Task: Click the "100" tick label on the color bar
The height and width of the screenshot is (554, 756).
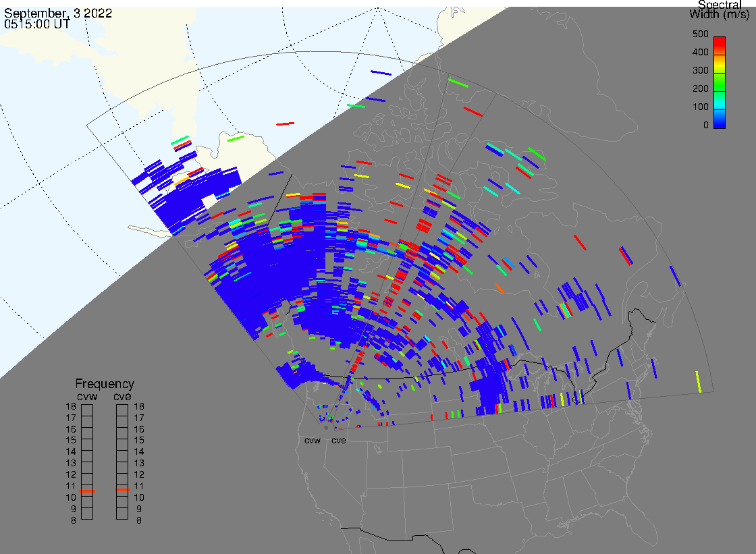Action: tap(700, 107)
